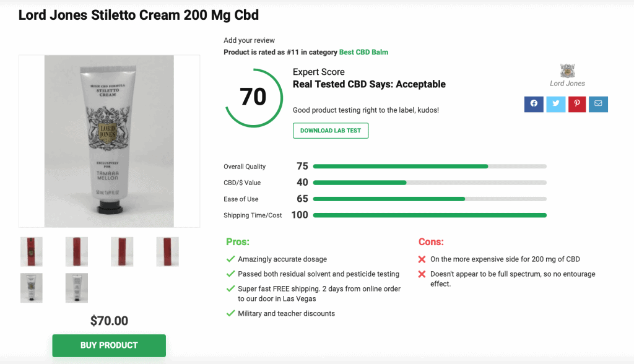This screenshot has height=364, width=634.
Task: Click the main Stiletto Cream product image
Action: click(109, 141)
